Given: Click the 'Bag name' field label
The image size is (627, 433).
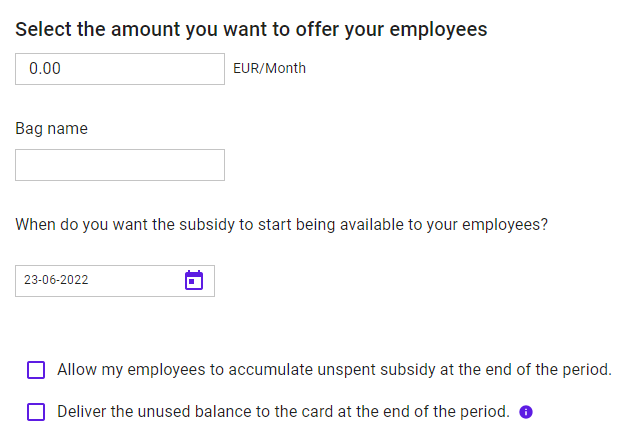Looking at the screenshot, I should point(51,129).
